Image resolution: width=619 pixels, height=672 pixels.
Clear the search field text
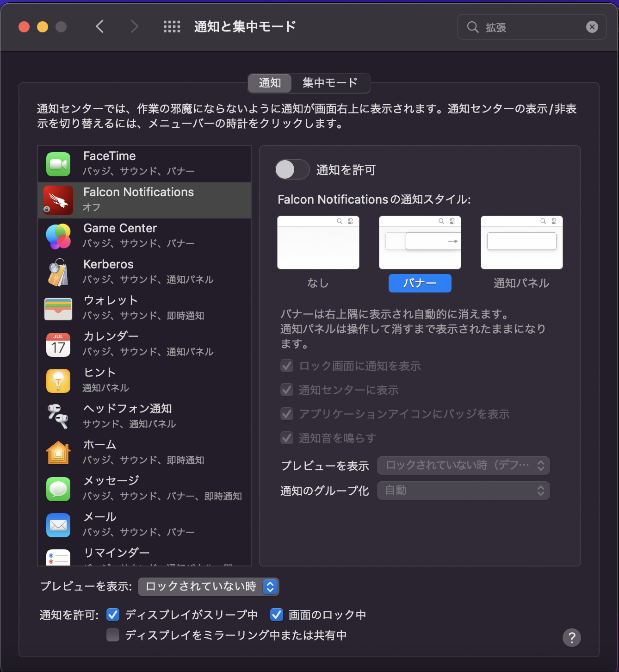pyautogui.click(x=592, y=27)
